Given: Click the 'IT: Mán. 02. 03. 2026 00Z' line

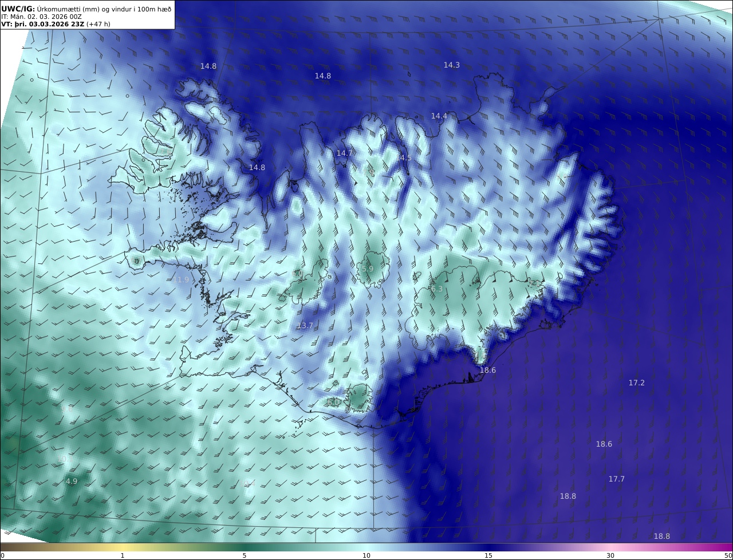Looking at the screenshot, I should pos(41,17).
